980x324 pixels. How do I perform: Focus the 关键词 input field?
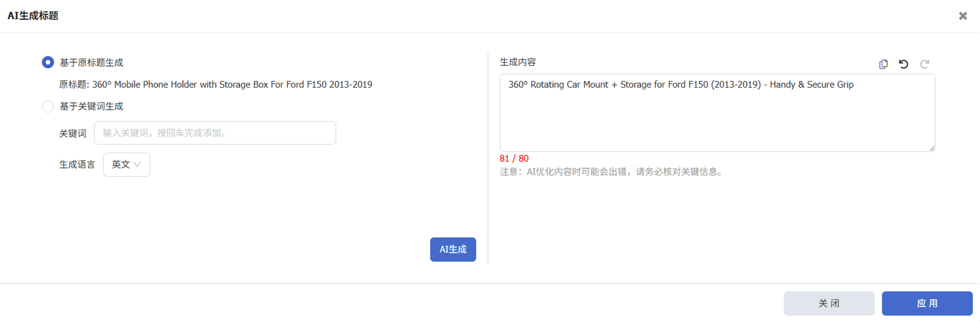click(215, 133)
